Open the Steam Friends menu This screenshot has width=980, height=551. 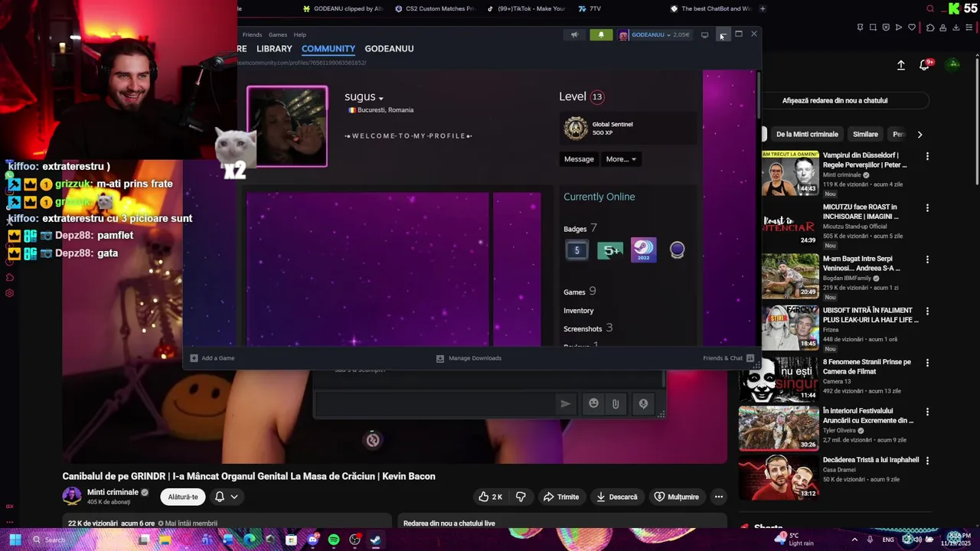coord(252,34)
